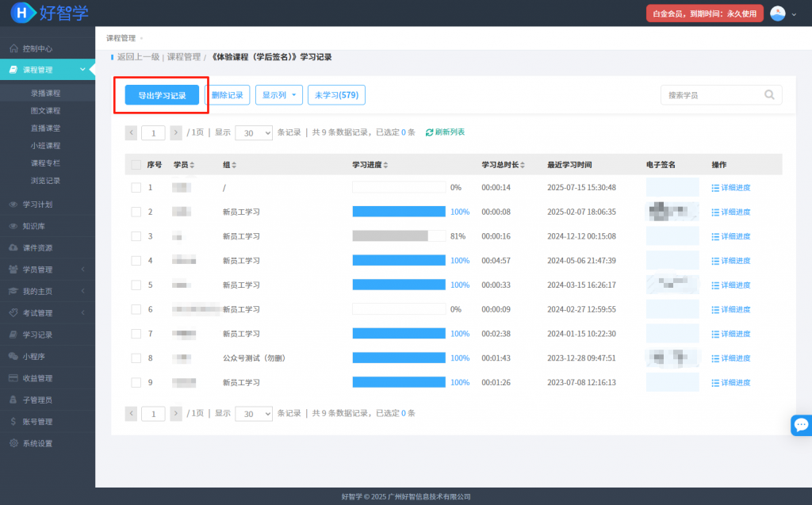The width and height of the screenshot is (812, 505).
Task: Click the 课程管理 book icon
Action: click(13, 70)
